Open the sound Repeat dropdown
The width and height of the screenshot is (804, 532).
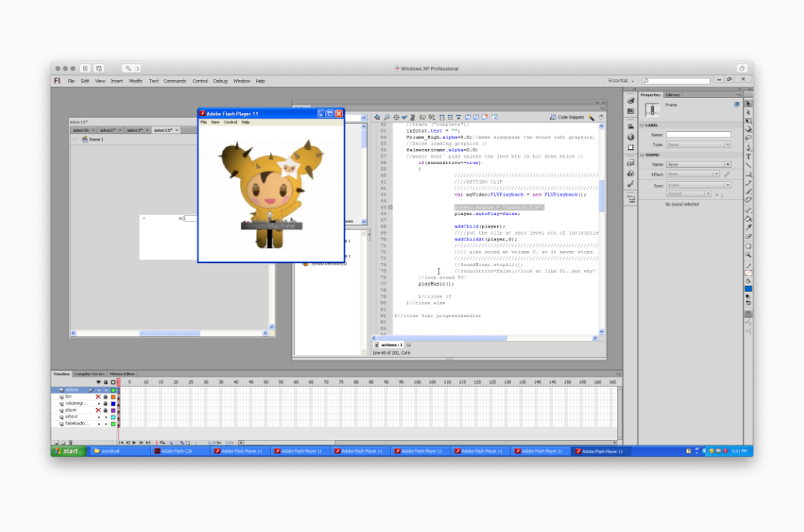pyautogui.click(x=689, y=194)
